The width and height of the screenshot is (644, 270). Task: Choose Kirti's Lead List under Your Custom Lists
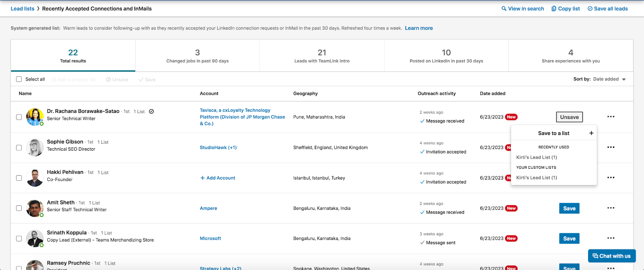click(x=537, y=178)
